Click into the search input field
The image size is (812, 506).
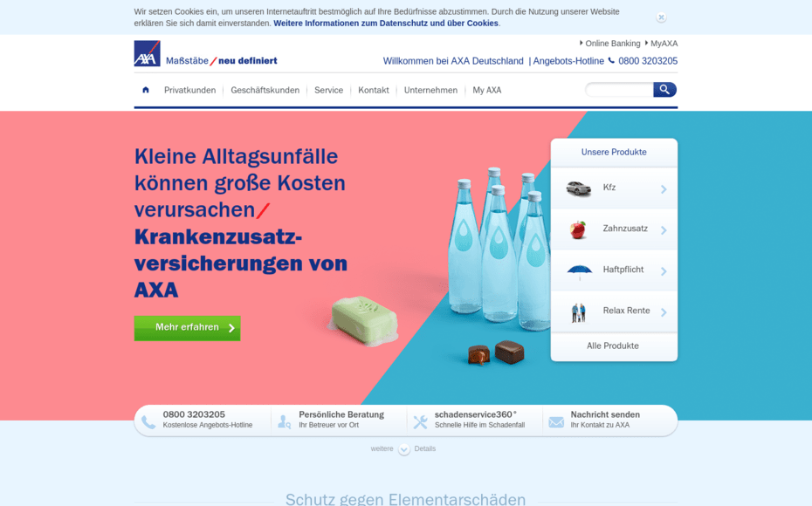coord(619,90)
